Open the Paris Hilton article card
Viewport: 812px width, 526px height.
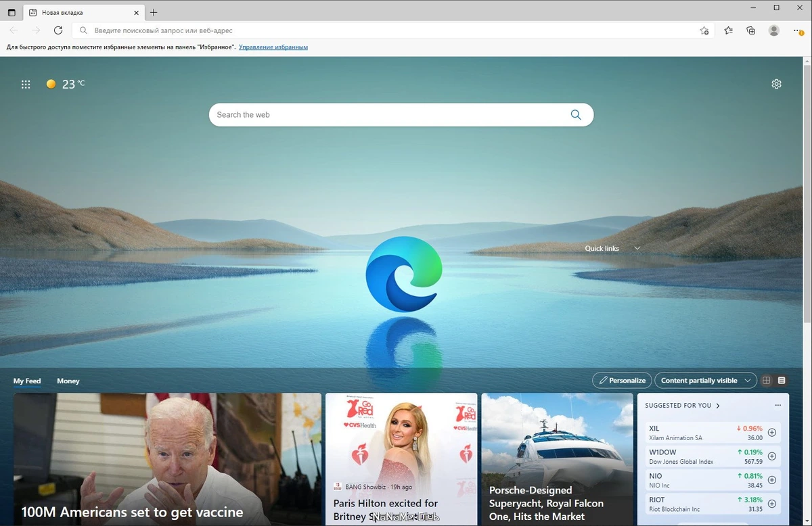tap(401, 459)
